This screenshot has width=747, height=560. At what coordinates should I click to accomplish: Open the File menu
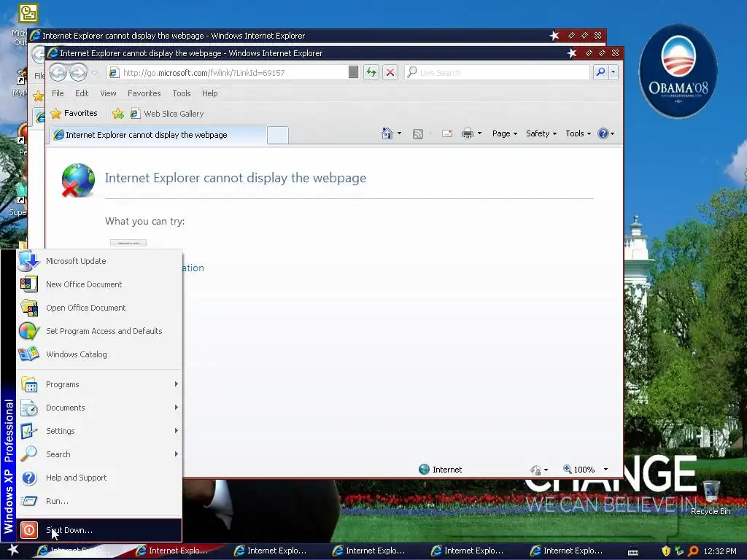(58, 93)
